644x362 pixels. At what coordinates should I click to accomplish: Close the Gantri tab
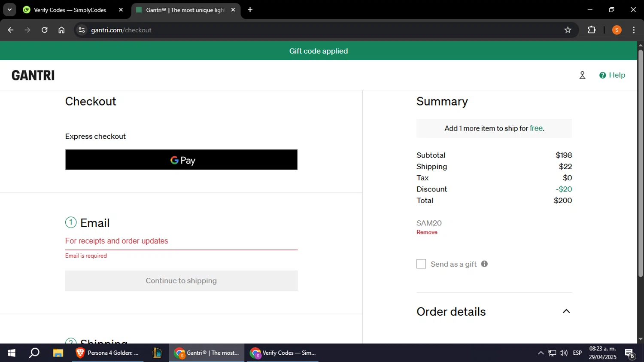click(233, 10)
